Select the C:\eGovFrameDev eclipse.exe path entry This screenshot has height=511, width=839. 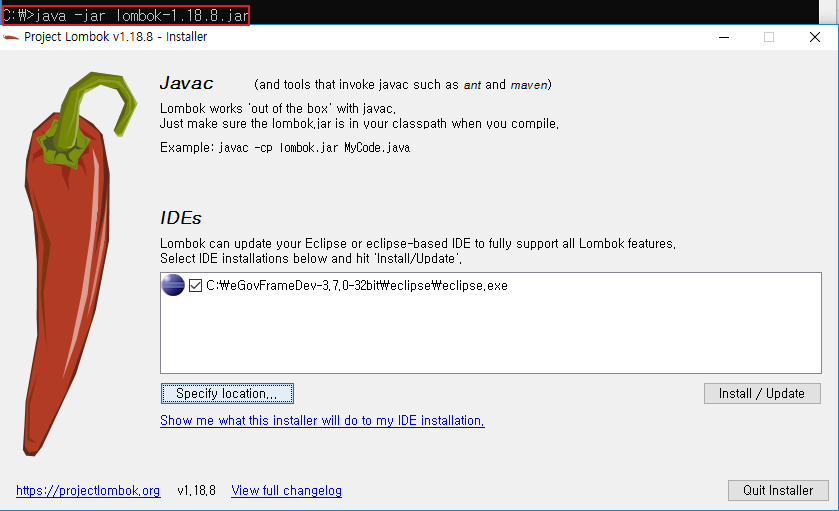tap(357, 285)
